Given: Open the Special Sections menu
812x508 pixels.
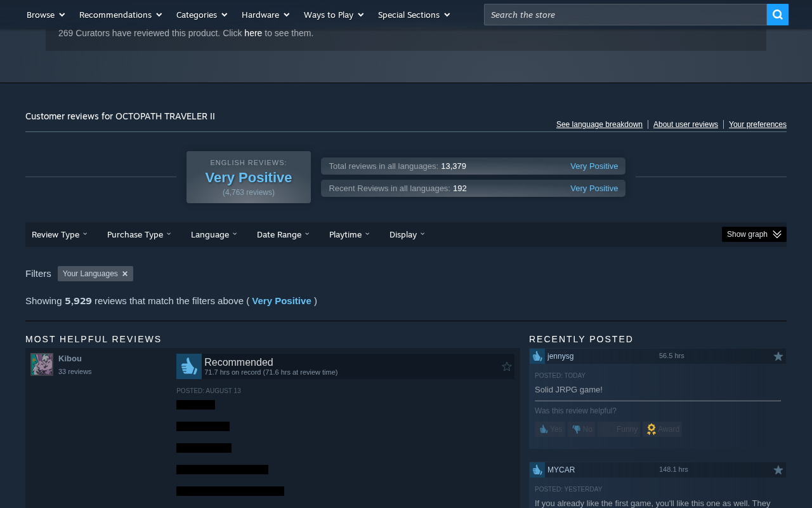Looking at the screenshot, I should pyautogui.click(x=414, y=15).
